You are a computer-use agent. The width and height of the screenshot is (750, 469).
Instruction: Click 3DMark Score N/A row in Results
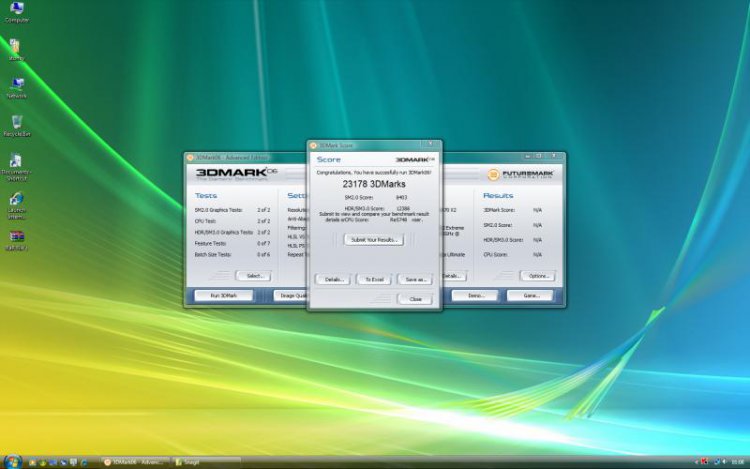coord(513,210)
